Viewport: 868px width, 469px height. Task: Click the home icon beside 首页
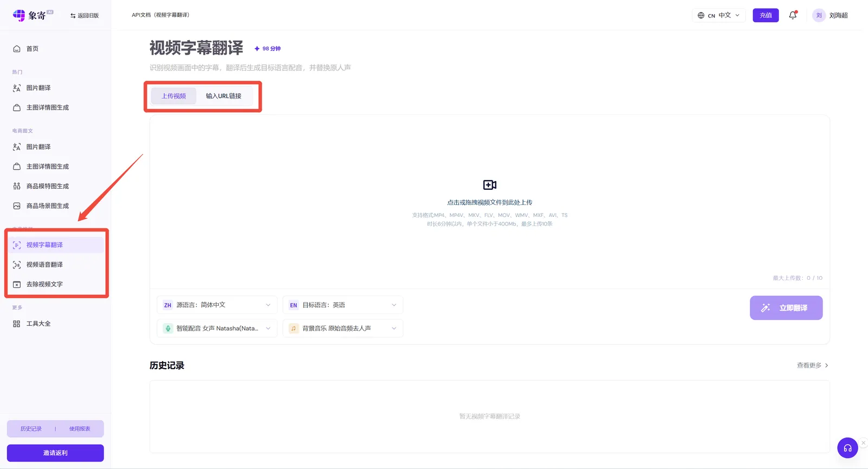pyautogui.click(x=17, y=49)
